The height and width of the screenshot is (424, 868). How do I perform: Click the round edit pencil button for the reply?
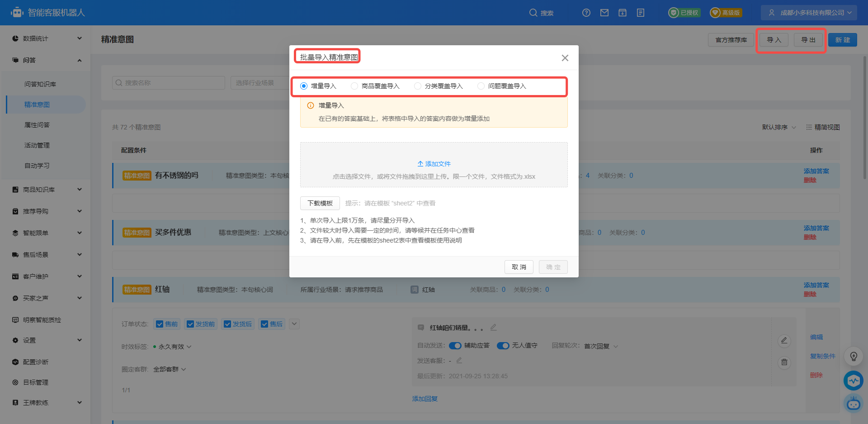[x=784, y=340]
